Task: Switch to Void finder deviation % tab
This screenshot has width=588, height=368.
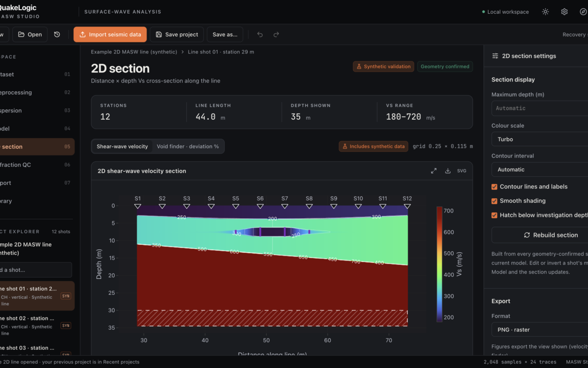Action: (x=188, y=146)
